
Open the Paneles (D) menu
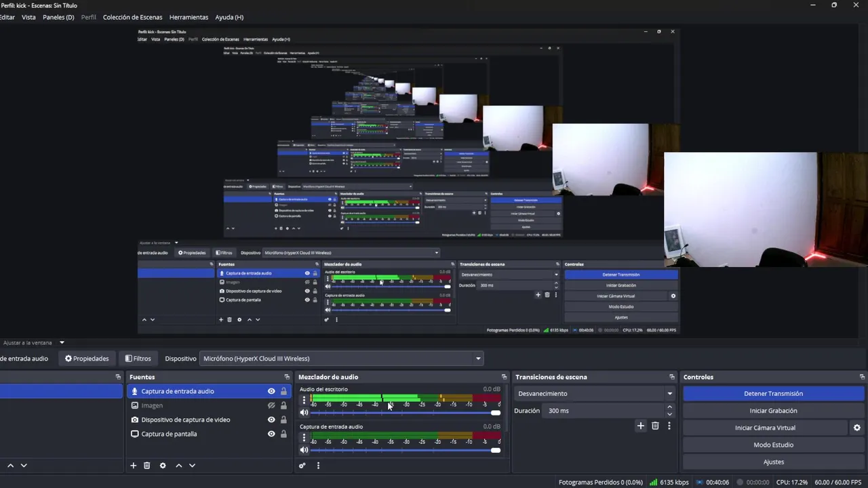tap(58, 17)
